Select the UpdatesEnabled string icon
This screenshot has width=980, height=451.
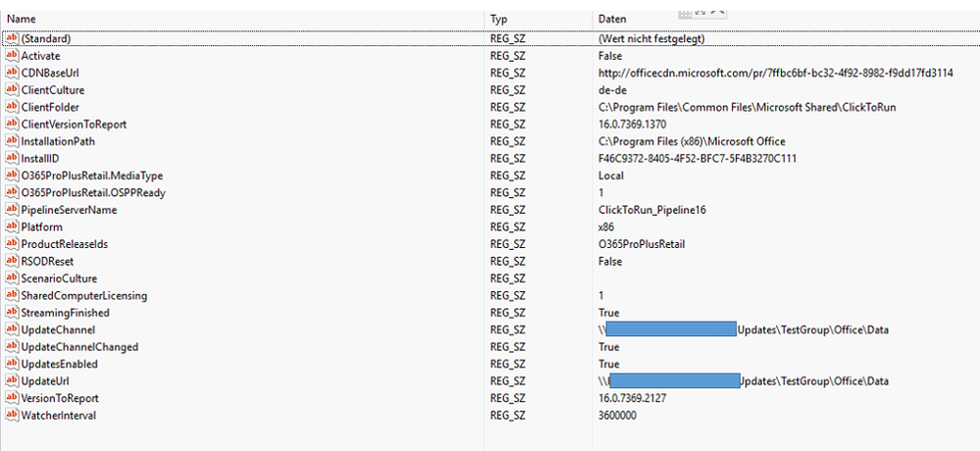(12, 364)
